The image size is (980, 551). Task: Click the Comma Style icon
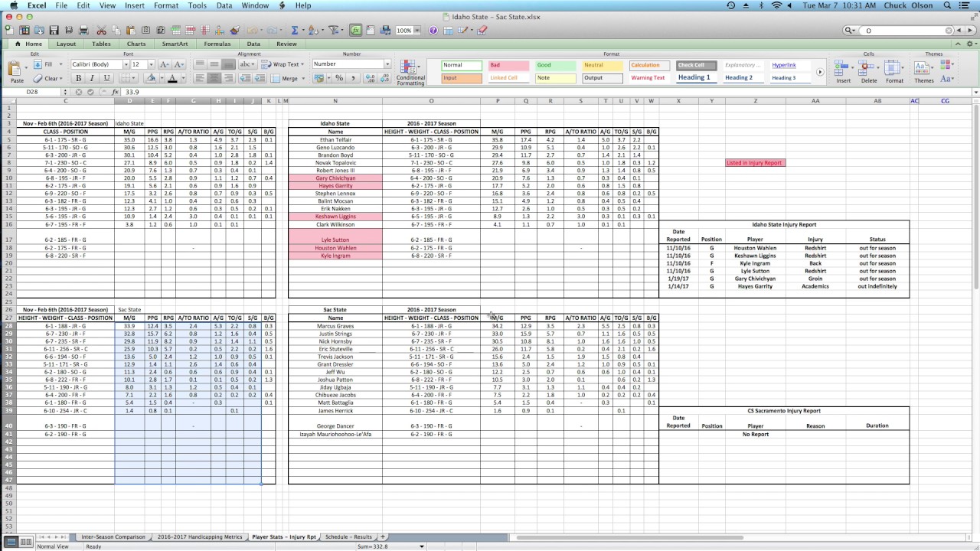click(353, 78)
